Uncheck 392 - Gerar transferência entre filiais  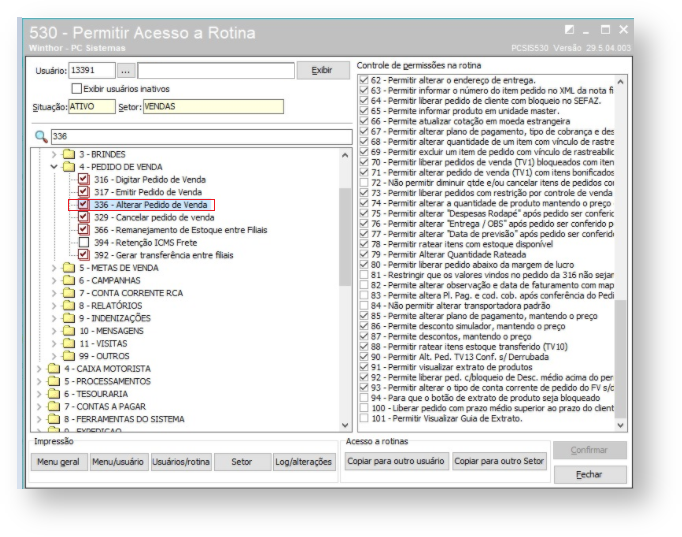pyautogui.click(x=84, y=255)
